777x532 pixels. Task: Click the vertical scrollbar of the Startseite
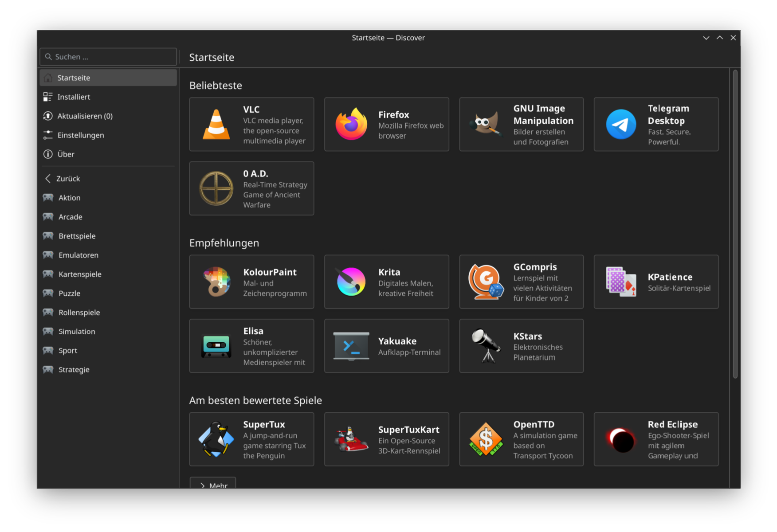click(x=735, y=224)
